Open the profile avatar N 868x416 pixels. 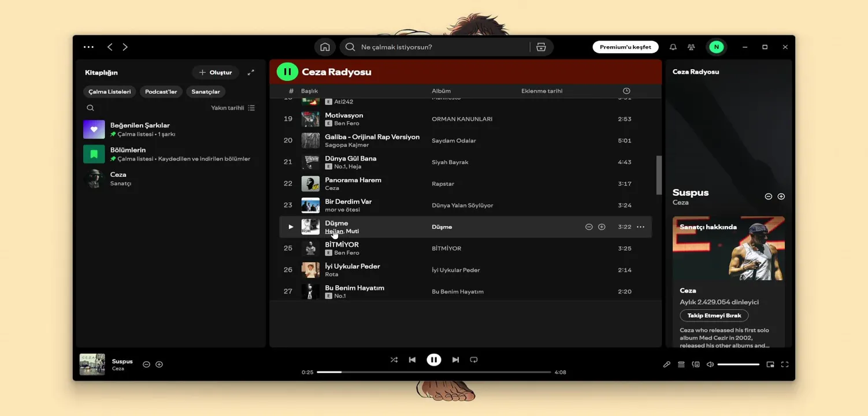717,47
